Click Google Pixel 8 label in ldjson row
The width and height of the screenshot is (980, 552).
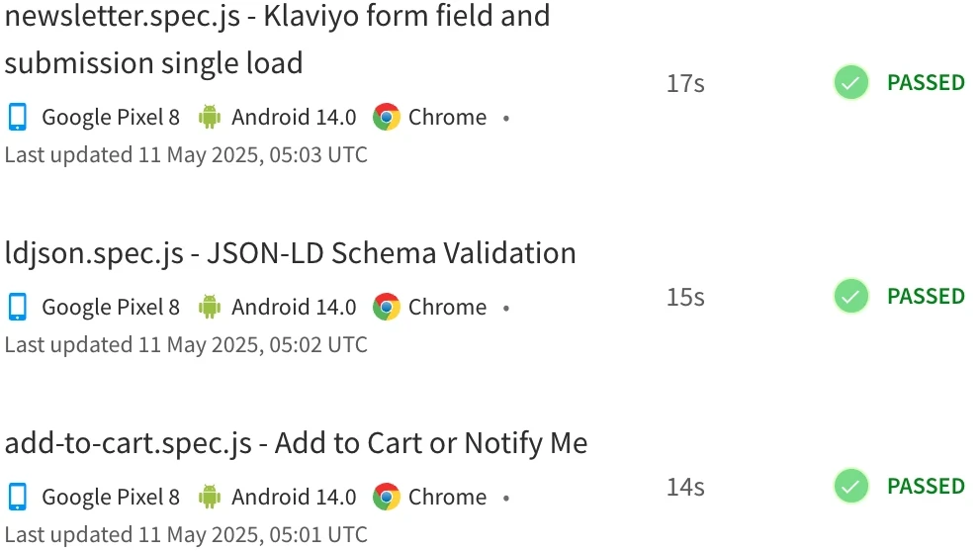coord(111,308)
